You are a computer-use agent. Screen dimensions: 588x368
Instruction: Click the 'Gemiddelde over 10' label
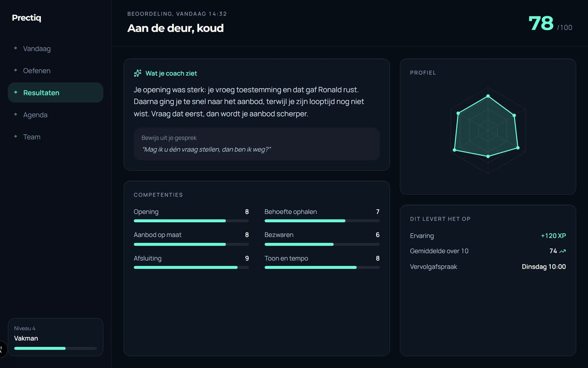point(439,251)
